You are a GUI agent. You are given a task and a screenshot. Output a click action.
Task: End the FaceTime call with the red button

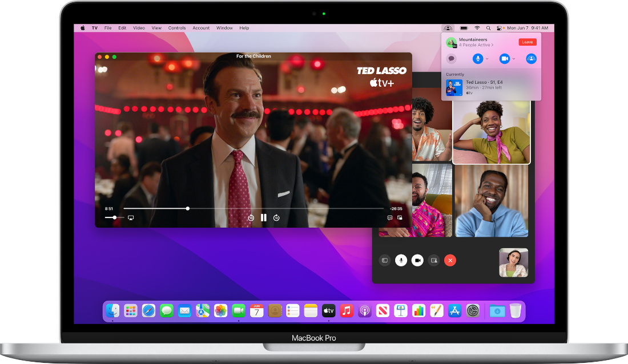[x=450, y=260]
